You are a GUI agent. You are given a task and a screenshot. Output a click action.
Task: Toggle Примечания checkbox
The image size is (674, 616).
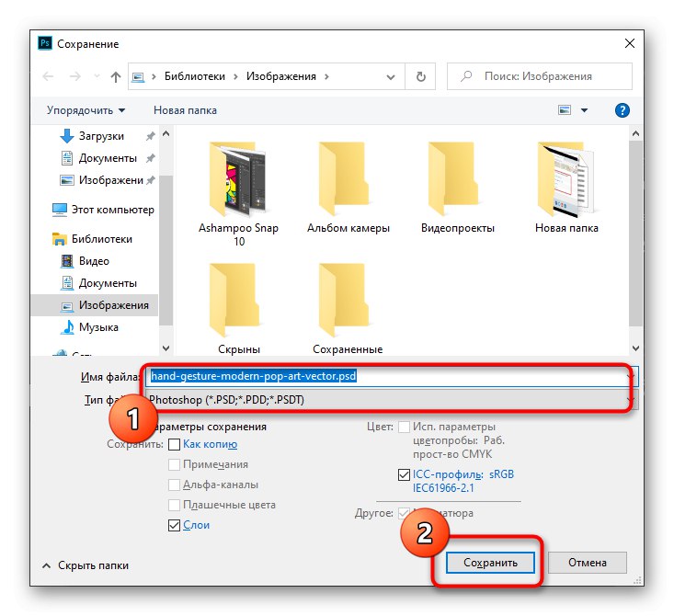tap(174, 464)
